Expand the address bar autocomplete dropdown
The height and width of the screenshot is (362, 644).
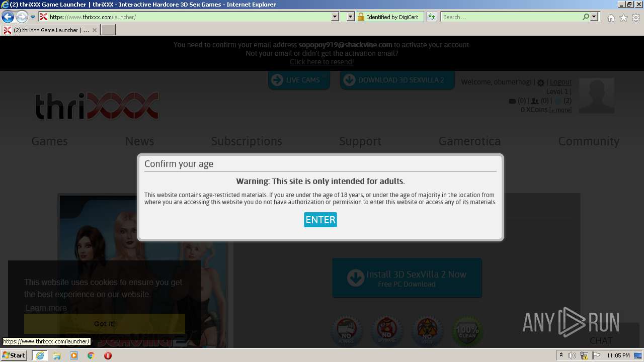click(335, 17)
